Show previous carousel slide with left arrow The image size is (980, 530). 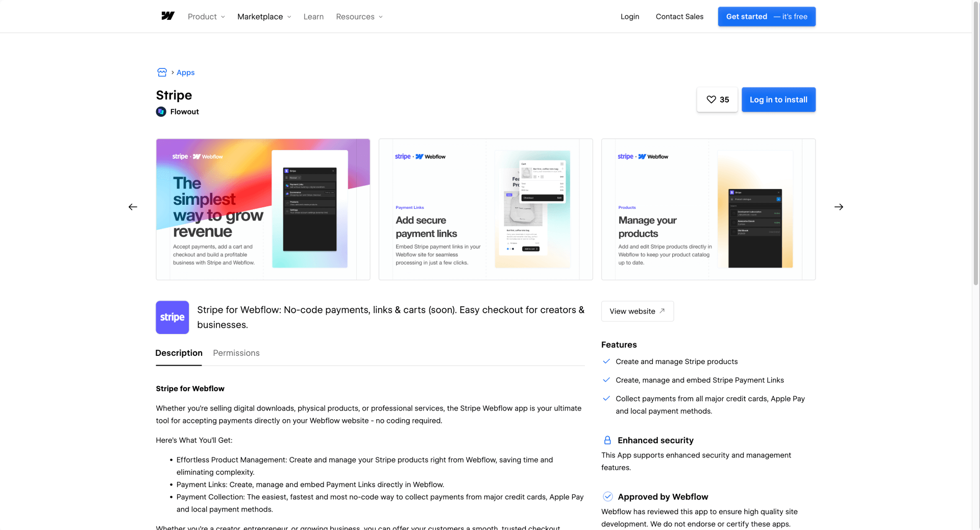[x=133, y=207]
